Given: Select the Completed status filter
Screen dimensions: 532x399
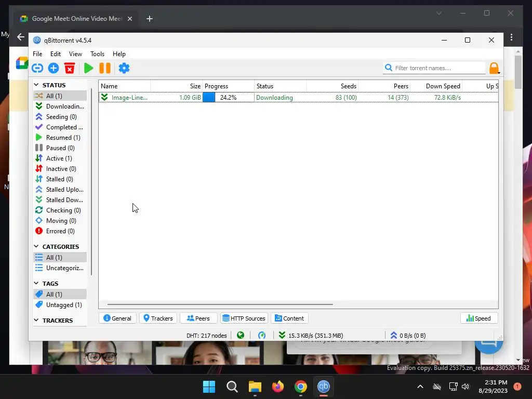Looking at the screenshot, I should click(x=60, y=127).
